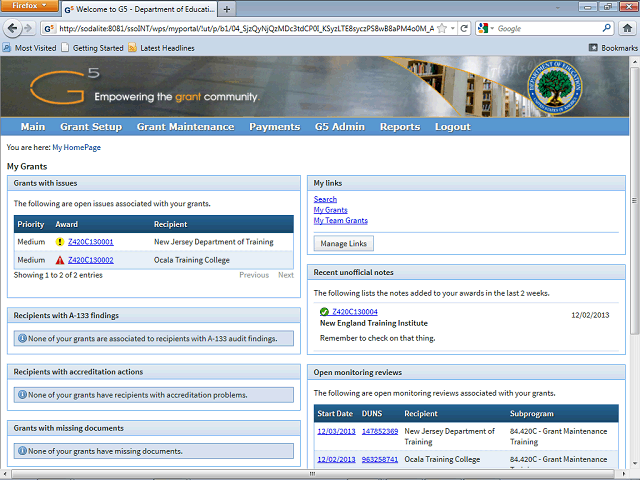Open the Firefox application menu dropdown
The height and width of the screenshot is (480, 640).
pyautogui.click(x=29, y=7)
